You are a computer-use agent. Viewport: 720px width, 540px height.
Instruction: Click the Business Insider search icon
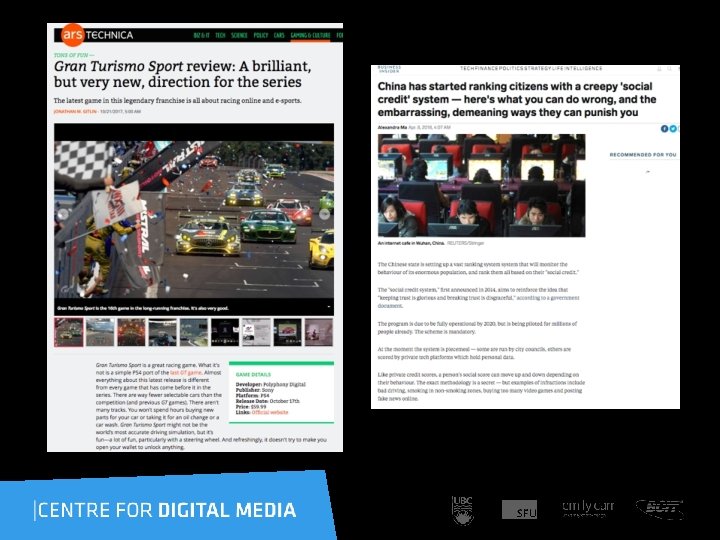[x=669, y=69]
